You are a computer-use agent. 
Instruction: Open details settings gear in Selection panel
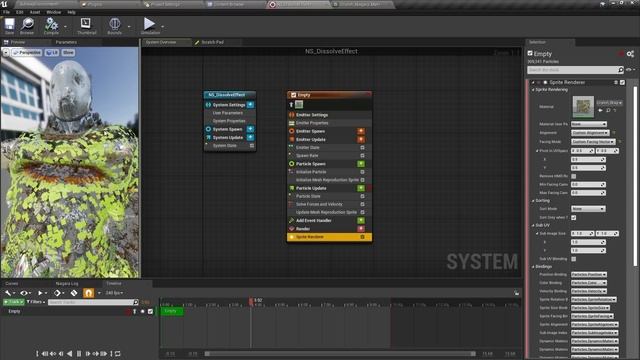click(630, 54)
